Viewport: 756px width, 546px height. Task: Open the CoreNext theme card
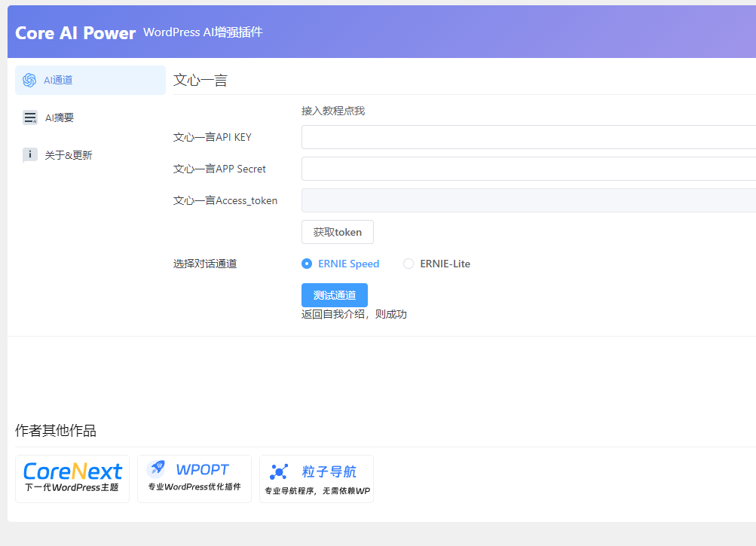(72, 479)
